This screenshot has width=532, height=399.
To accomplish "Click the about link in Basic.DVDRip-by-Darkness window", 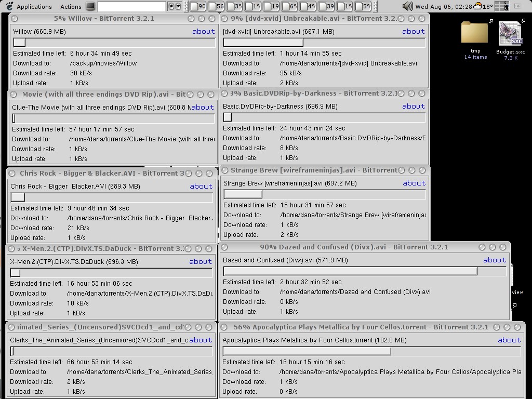I will tap(414, 106).
